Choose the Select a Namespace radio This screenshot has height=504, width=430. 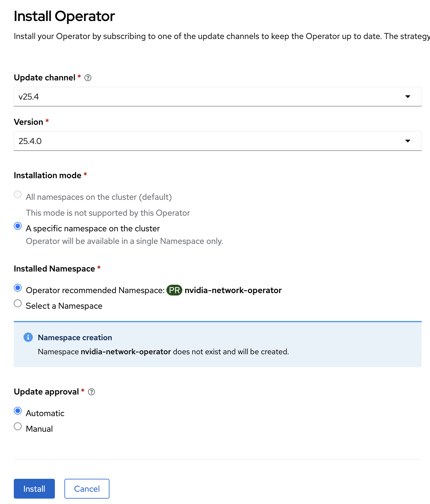18,304
